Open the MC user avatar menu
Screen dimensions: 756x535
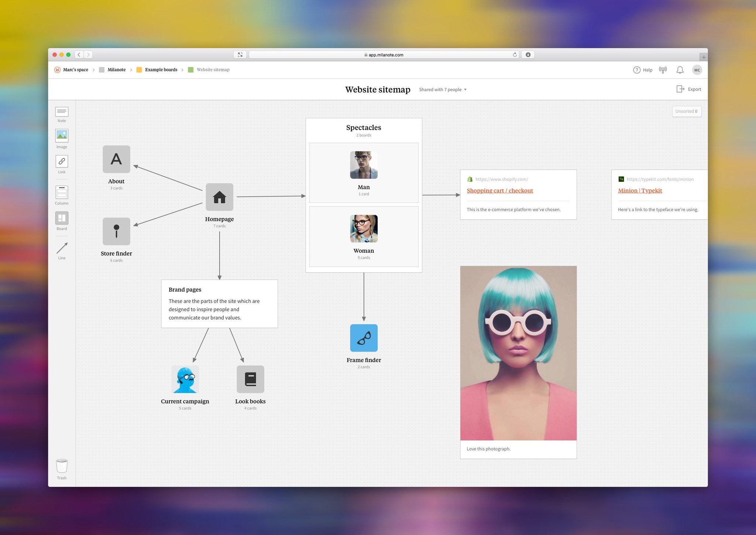(697, 70)
